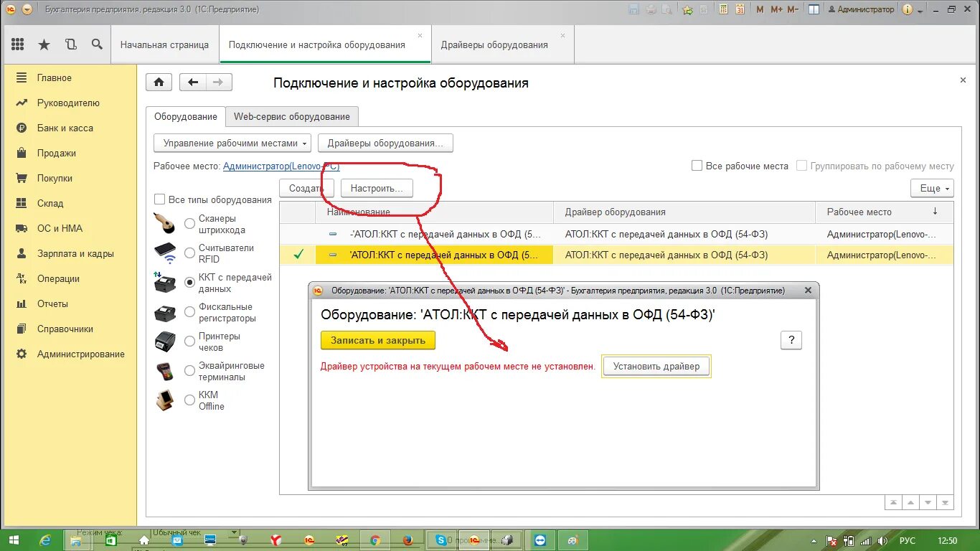Toggle panel layout icon in title bar
The image size is (980, 551).
pyautogui.click(x=814, y=9)
